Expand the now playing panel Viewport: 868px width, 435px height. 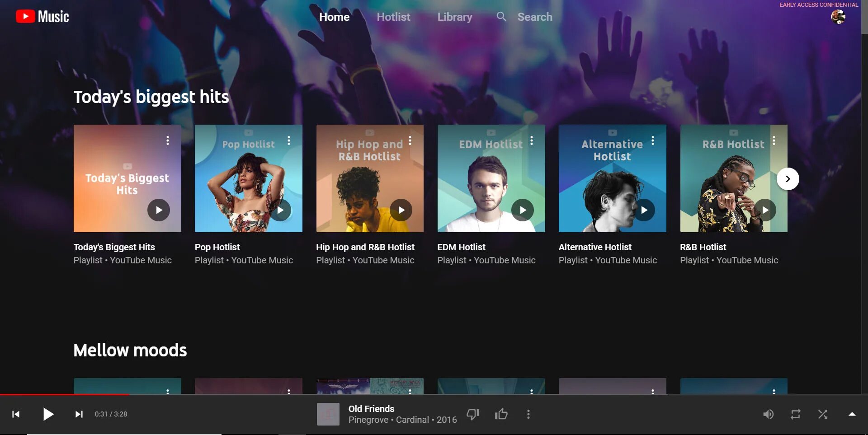point(852,414)
